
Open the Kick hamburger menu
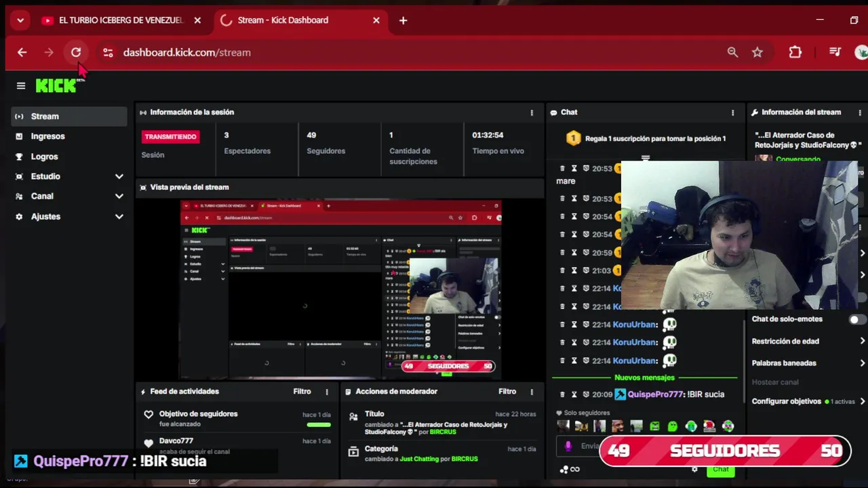pyautogui.click(x=21, y=85)
